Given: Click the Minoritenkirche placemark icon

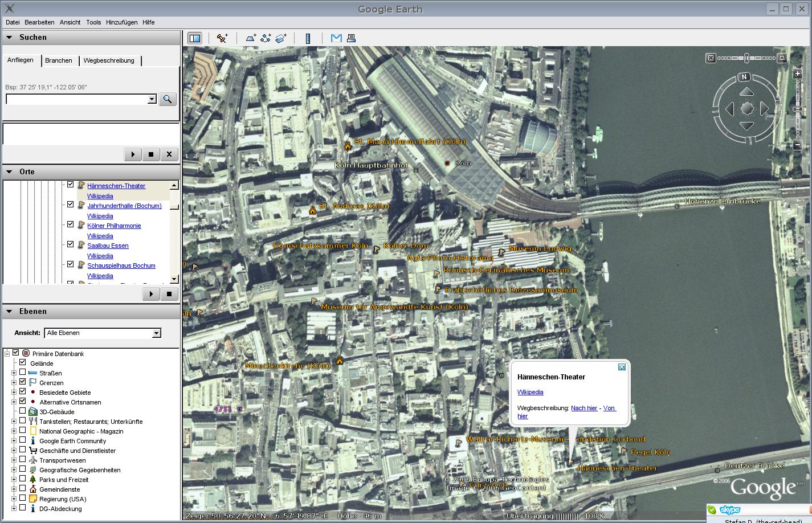Looking at the screenshot, I should click(340, 360).
